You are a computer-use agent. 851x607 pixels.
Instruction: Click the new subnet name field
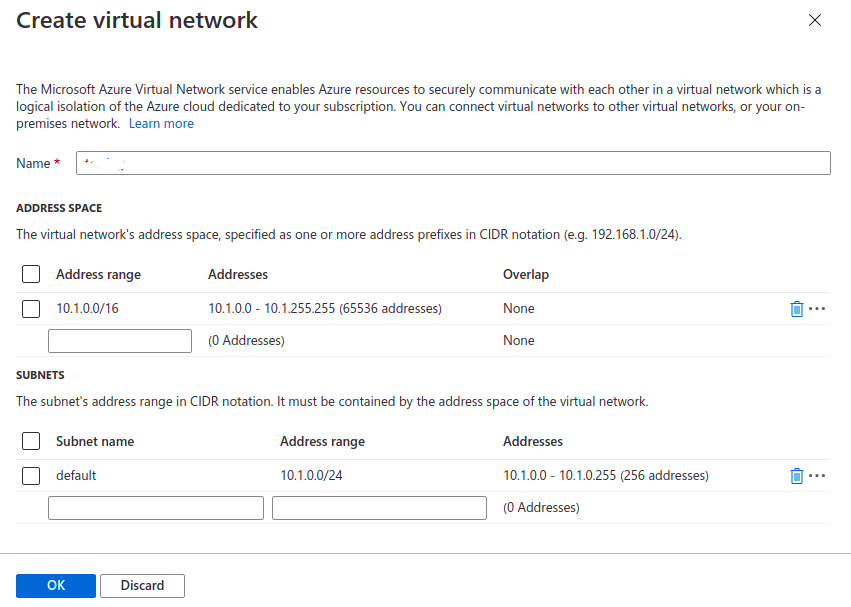pos(155,507)
